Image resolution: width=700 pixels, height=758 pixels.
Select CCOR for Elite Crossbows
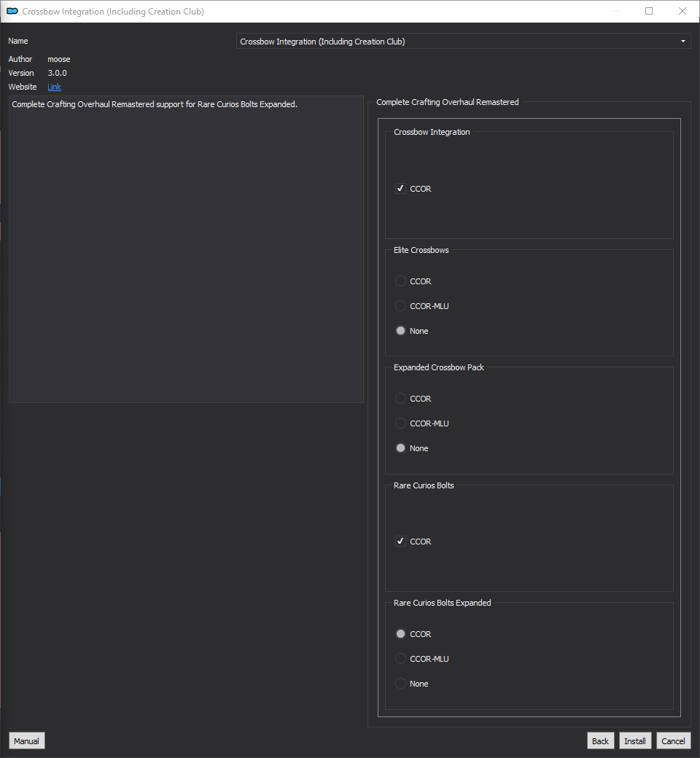(400, 281)
